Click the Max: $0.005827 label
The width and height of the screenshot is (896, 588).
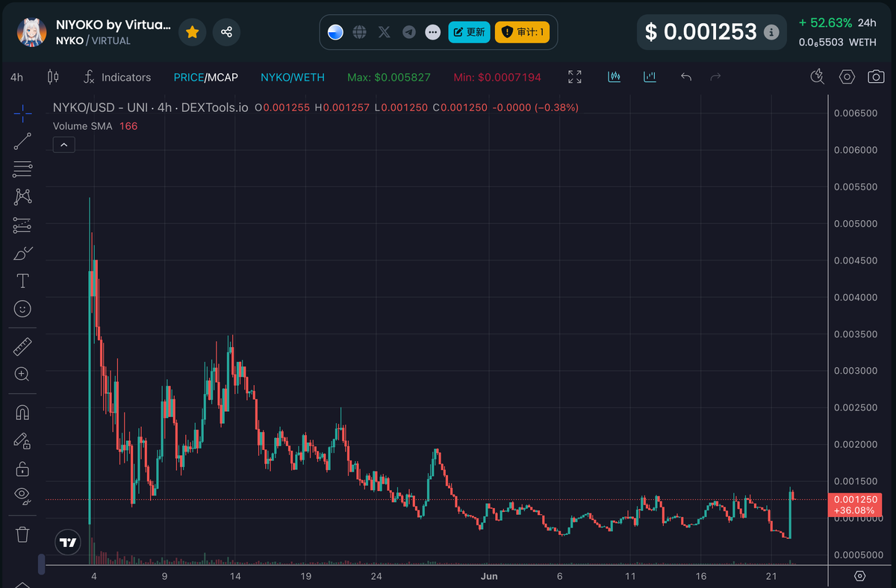pyautogui.click(x=388, y=77)
